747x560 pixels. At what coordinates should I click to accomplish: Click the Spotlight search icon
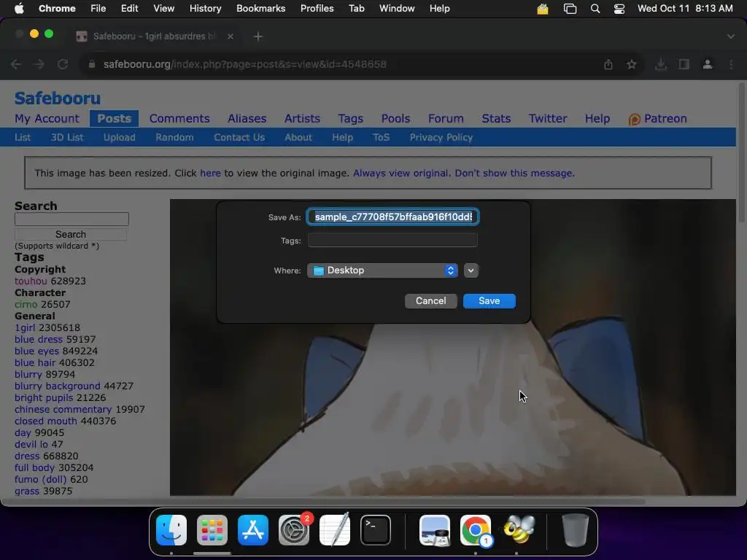click(x=595, y=9)
